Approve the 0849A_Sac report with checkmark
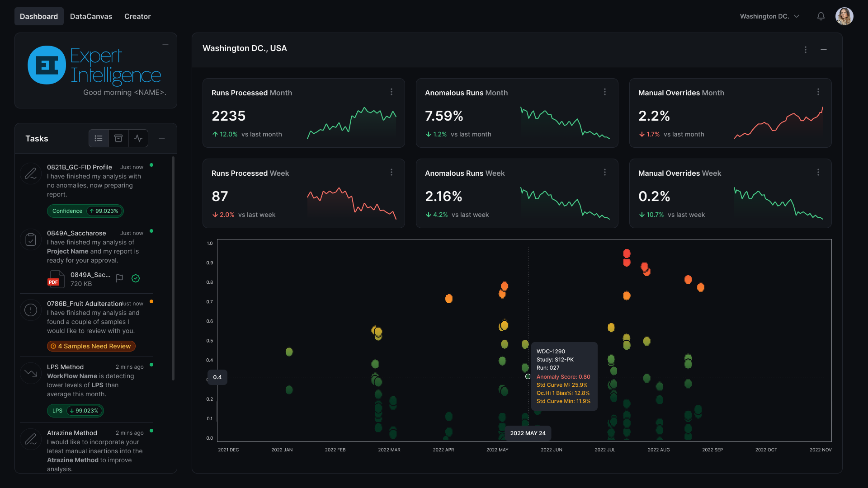The height and width of the screenshot is (488, 868). [136, 278]
